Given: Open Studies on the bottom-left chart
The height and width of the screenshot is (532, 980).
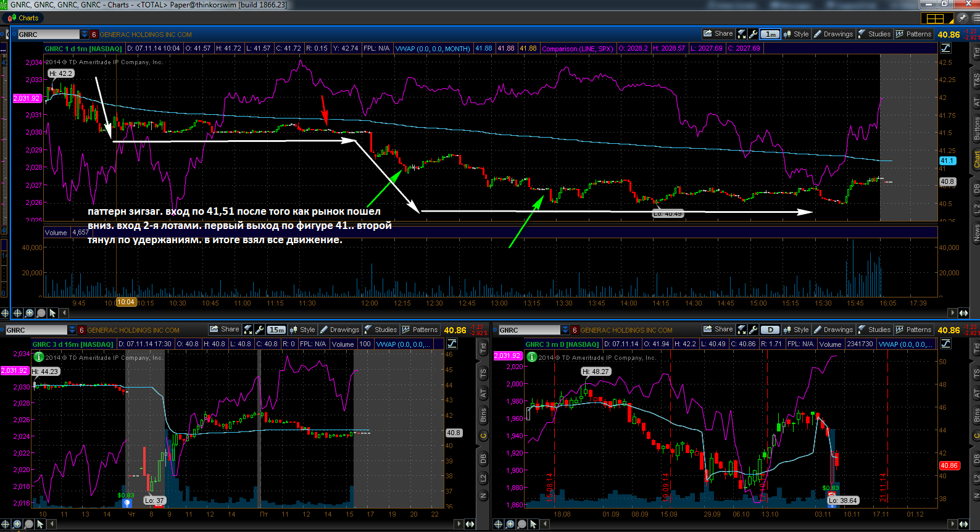Looking at the screenshot, I should [381, 330].
